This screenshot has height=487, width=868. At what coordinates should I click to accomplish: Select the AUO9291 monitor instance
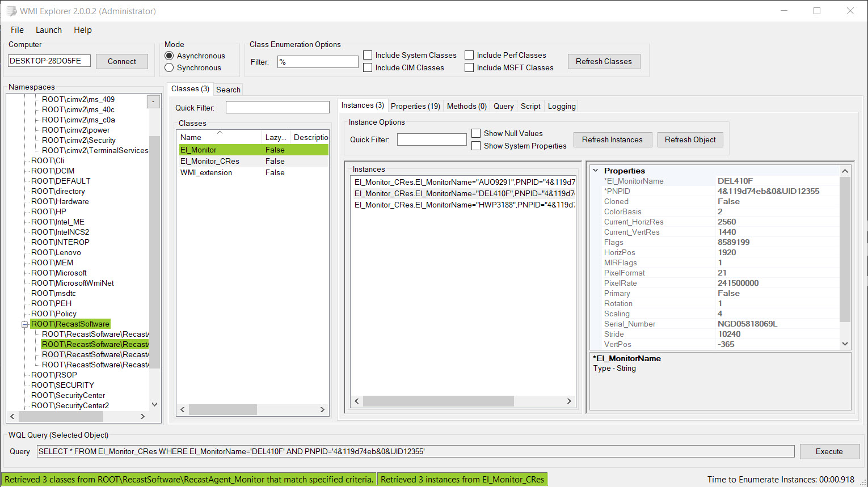pos(464,182)
